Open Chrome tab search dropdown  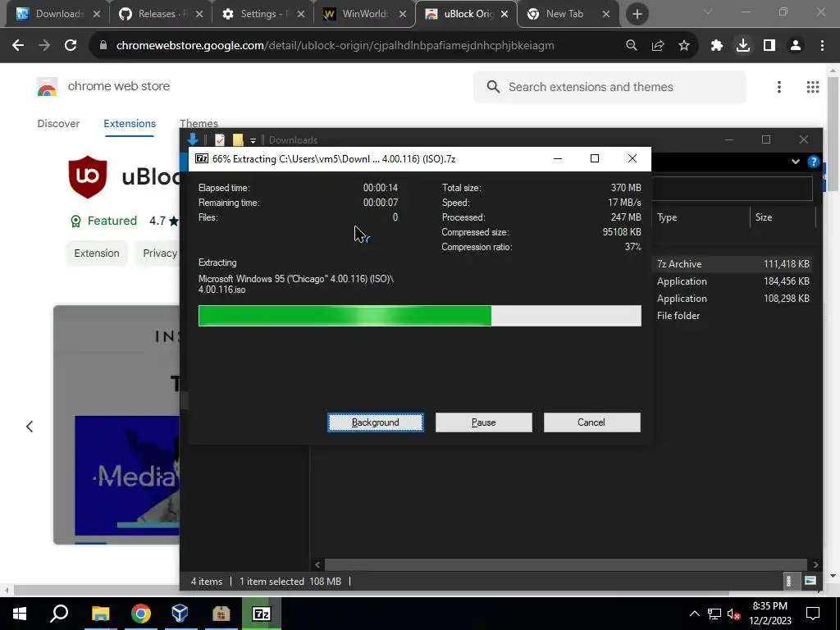708,11
